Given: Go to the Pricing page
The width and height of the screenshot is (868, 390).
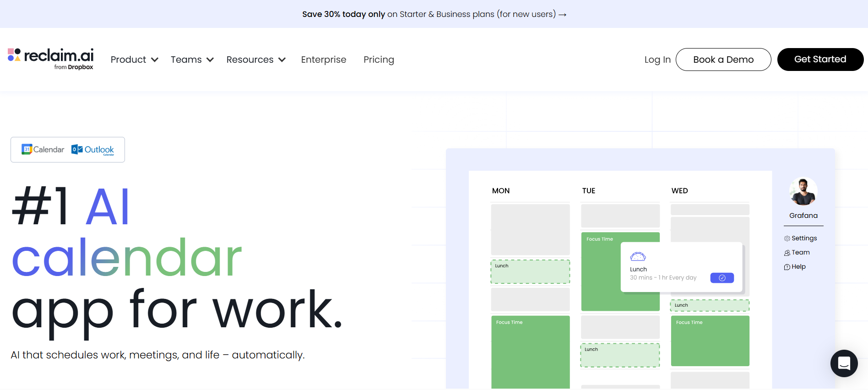Looking at the screenshot, I should (x=379, y=60).
